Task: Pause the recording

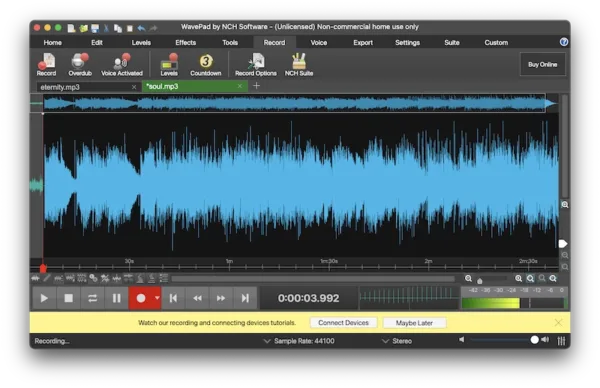Action: click(x=116, y=298)
